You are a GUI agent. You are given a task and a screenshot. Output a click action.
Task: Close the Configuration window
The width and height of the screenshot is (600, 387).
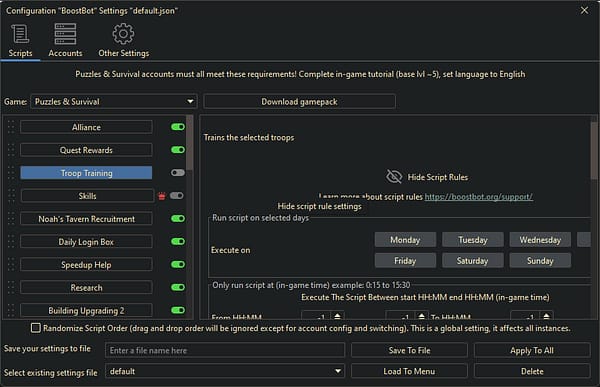click(x=584, y=10)
